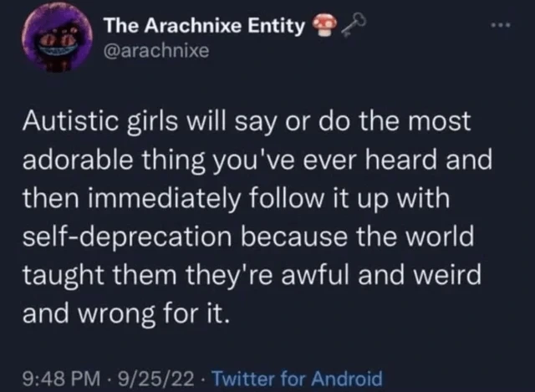This screenshot has height=392, width=535.
Task: Click the 9:48 PM timestamp
Action: (x=62, y=379)
